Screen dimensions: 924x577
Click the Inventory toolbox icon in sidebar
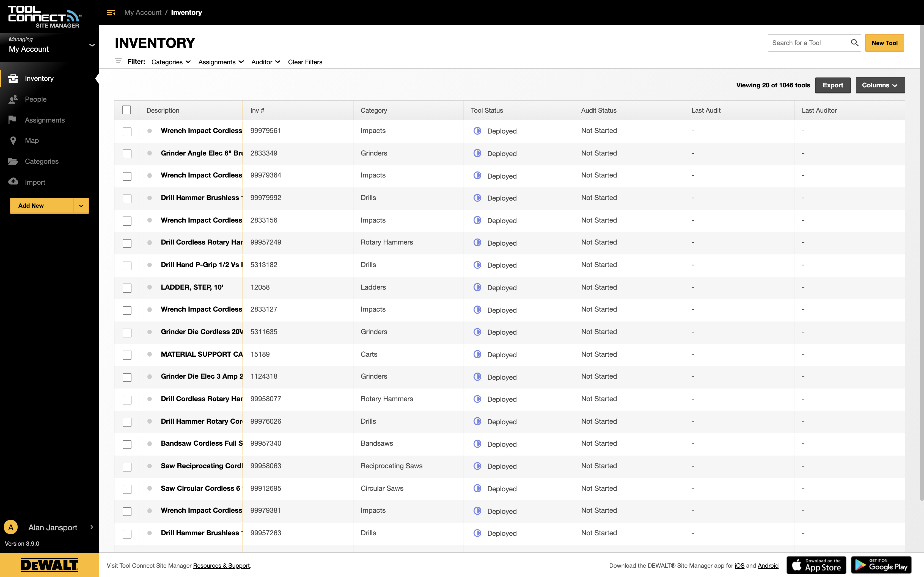[13, 78]
